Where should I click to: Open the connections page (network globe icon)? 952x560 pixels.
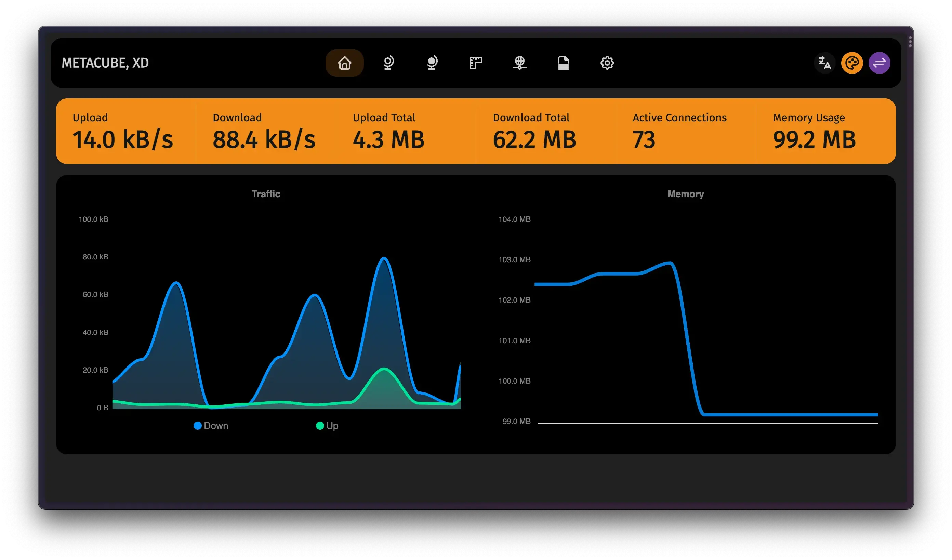519,63
